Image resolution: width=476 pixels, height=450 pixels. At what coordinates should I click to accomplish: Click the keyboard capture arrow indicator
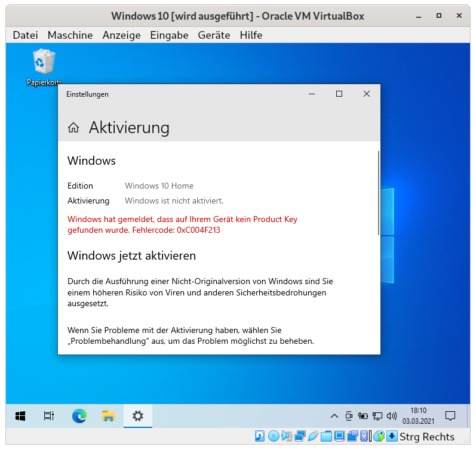[392, 436]
